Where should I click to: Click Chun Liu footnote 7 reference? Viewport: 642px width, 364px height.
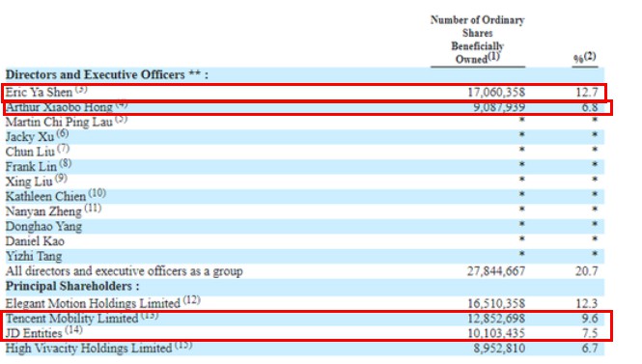[x=63, y=148]
